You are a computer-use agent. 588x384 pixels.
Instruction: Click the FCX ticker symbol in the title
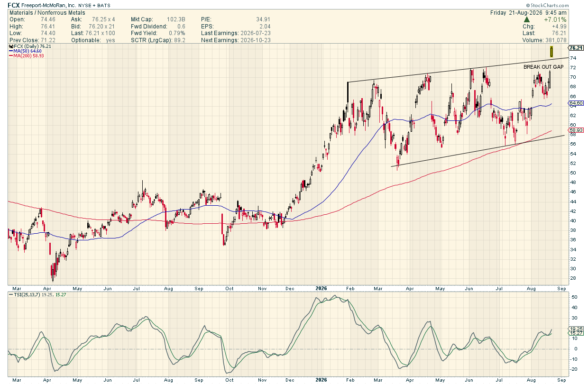(14, 5)
